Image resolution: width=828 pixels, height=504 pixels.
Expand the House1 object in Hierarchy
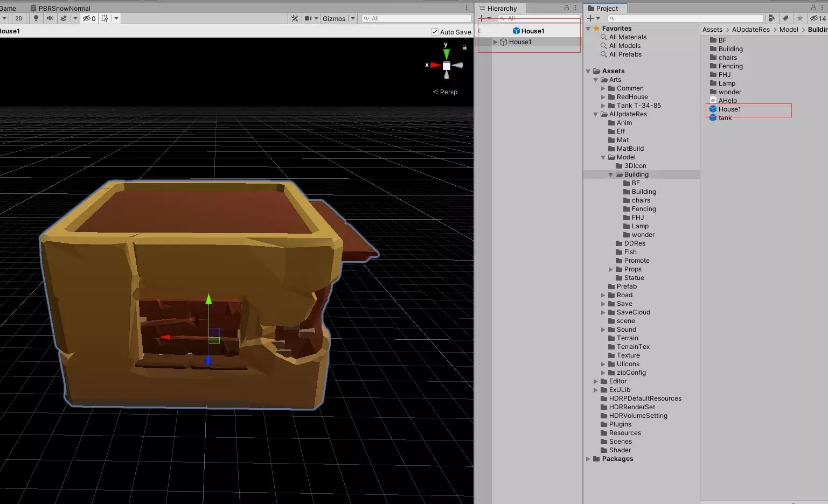pyautogui.click(x=496, y=42)
